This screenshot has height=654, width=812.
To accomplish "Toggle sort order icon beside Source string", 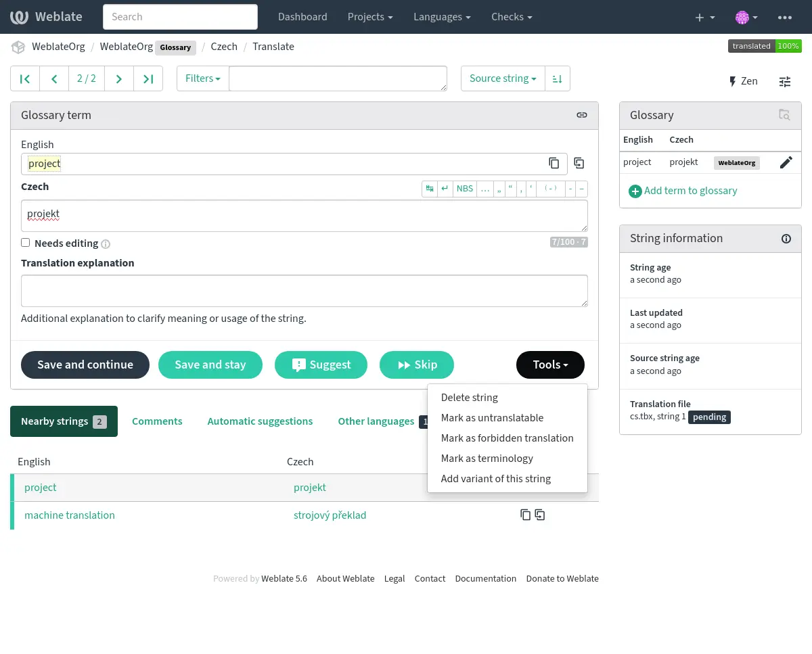I will (x=558, y=78).
